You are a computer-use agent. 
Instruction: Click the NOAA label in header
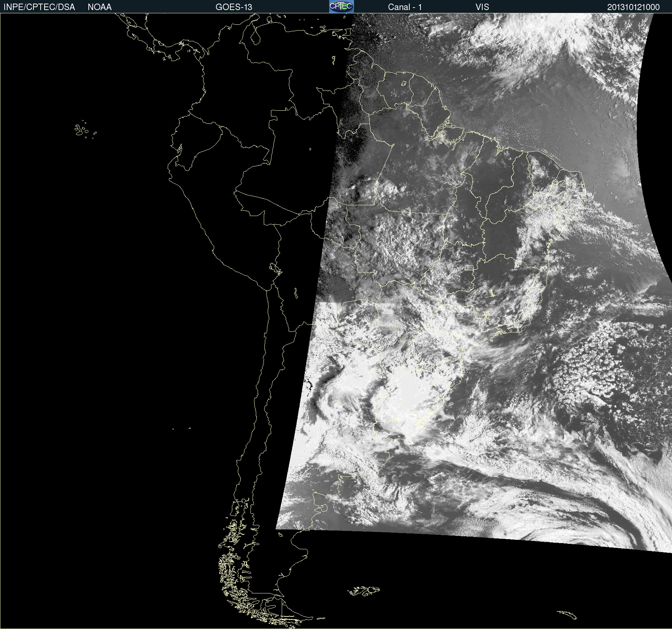pos(100,7)
